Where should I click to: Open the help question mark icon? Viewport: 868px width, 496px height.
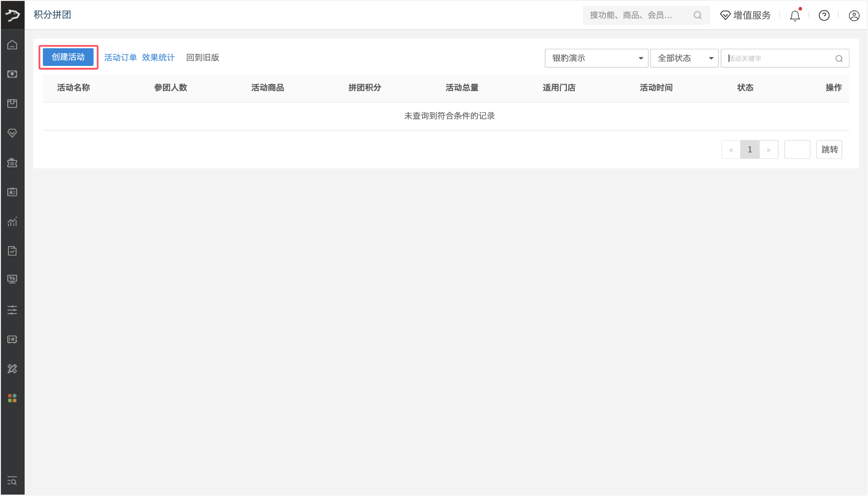[x=824, y=16]
